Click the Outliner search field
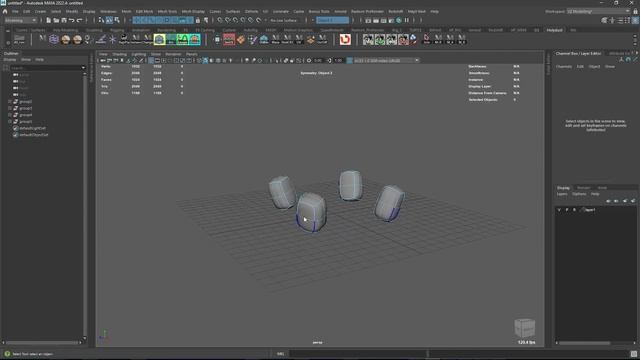 (47, 68)
